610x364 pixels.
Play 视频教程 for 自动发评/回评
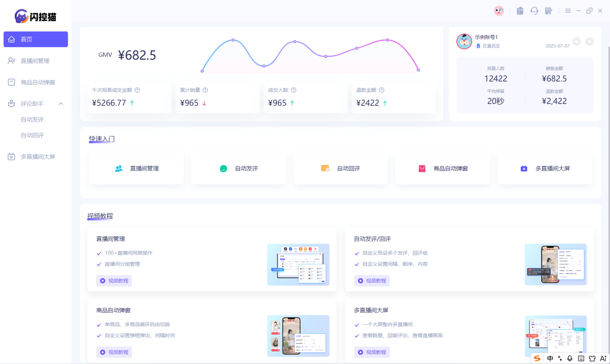click(x=372, y=281)
